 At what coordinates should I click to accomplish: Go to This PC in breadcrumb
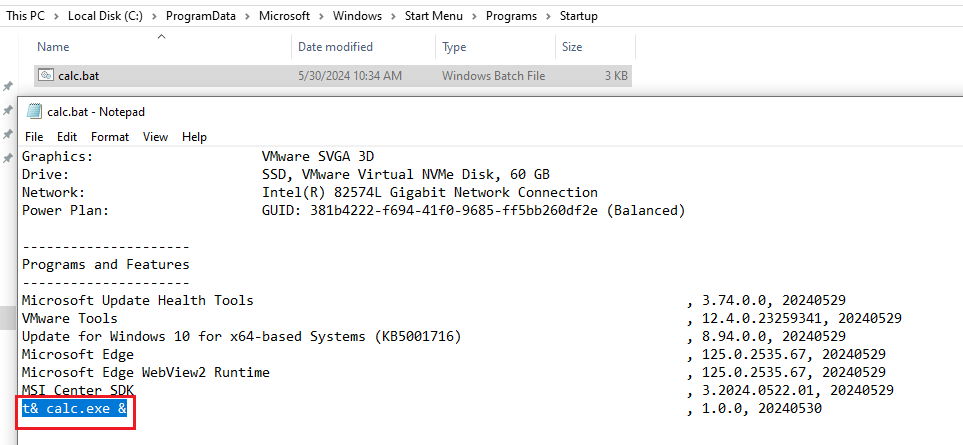coord(26,16)
